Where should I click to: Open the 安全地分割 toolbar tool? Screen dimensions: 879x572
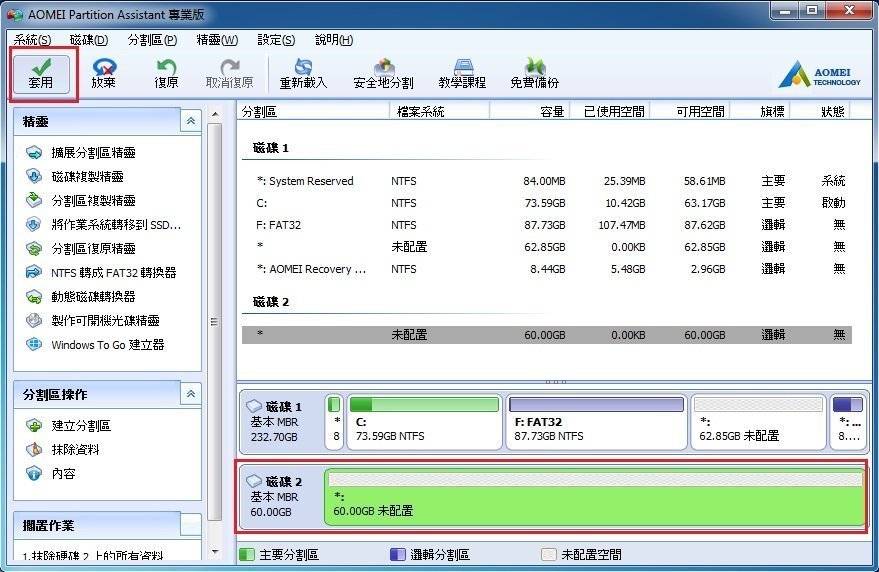coord(383,74)
